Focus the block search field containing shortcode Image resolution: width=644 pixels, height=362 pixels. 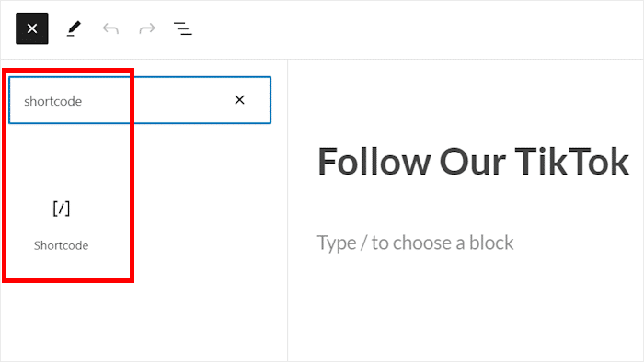(140, 100)
